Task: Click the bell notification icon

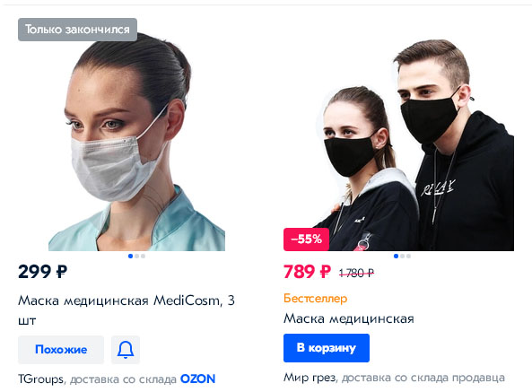Action: [126, 350]
